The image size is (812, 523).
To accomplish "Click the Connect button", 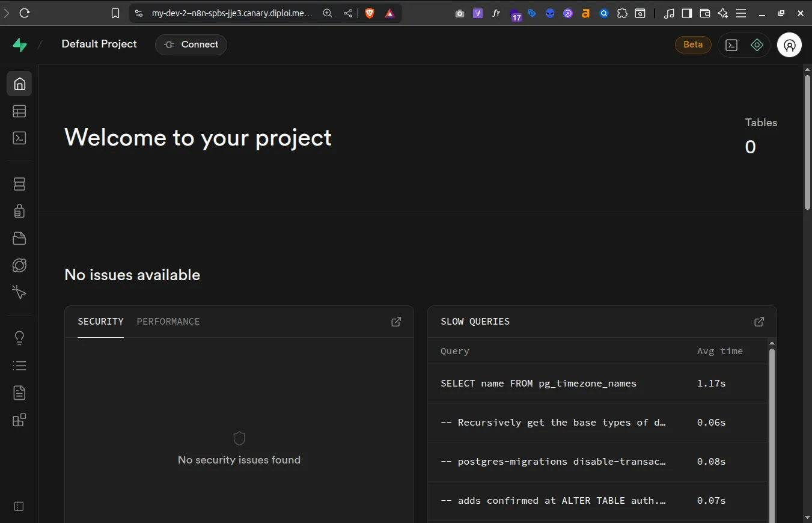I will coord(191,44).
